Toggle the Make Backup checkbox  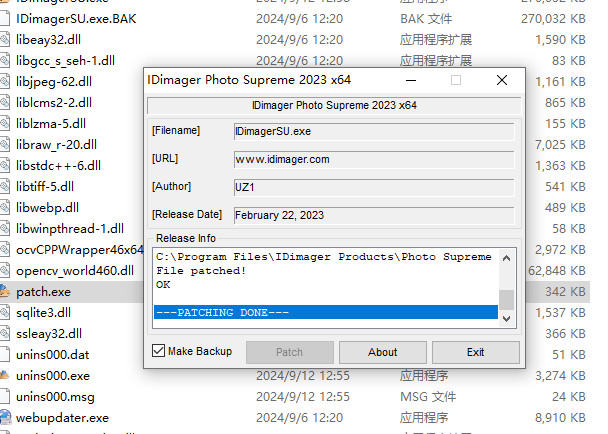click(x=159, y=351)
